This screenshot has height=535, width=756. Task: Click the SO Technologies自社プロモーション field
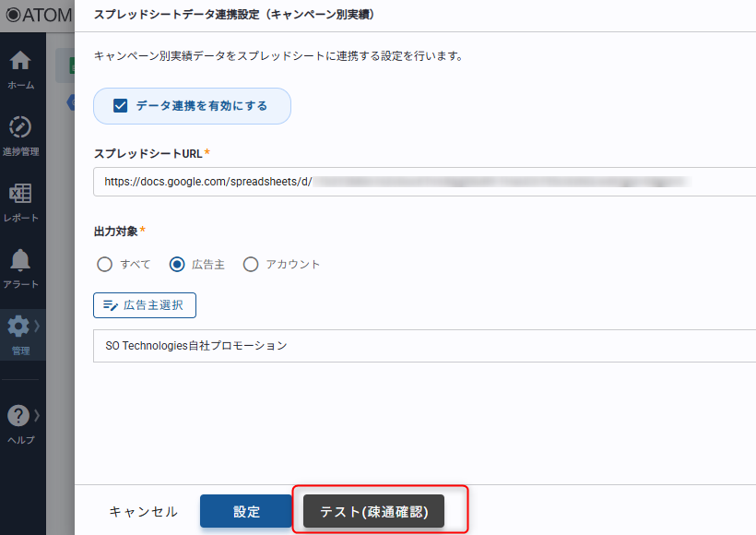pos(424,346)
